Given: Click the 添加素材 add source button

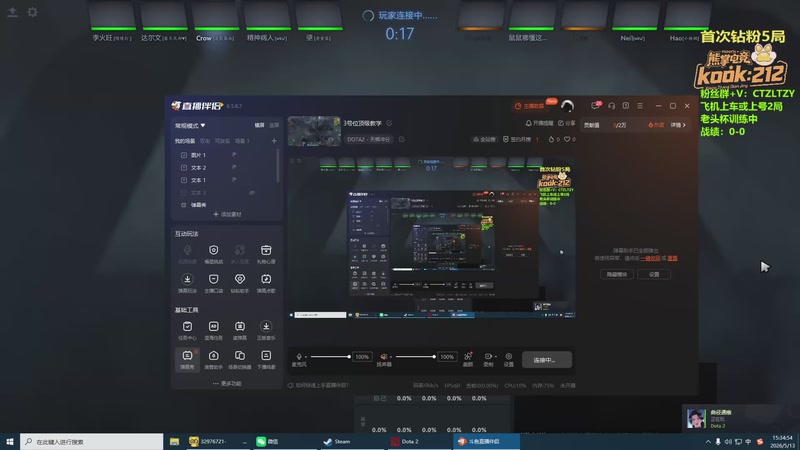Looking at the screenshot, I should pos(227,214).
